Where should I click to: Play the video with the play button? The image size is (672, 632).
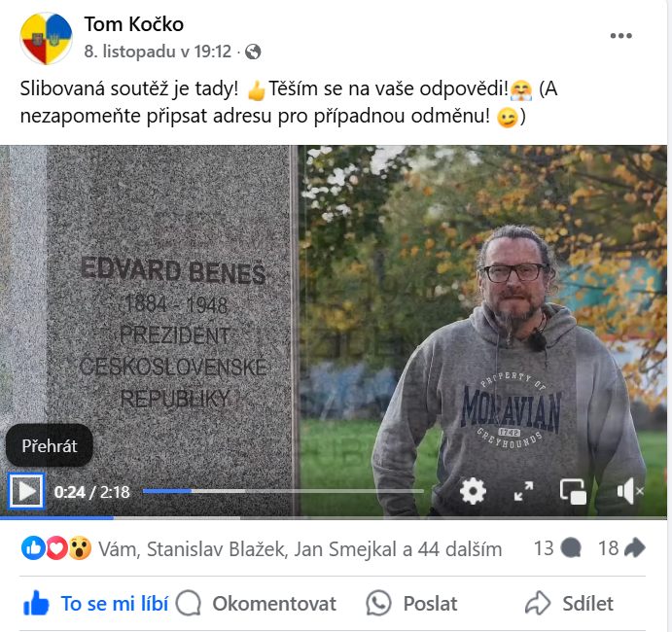point(26,491)
